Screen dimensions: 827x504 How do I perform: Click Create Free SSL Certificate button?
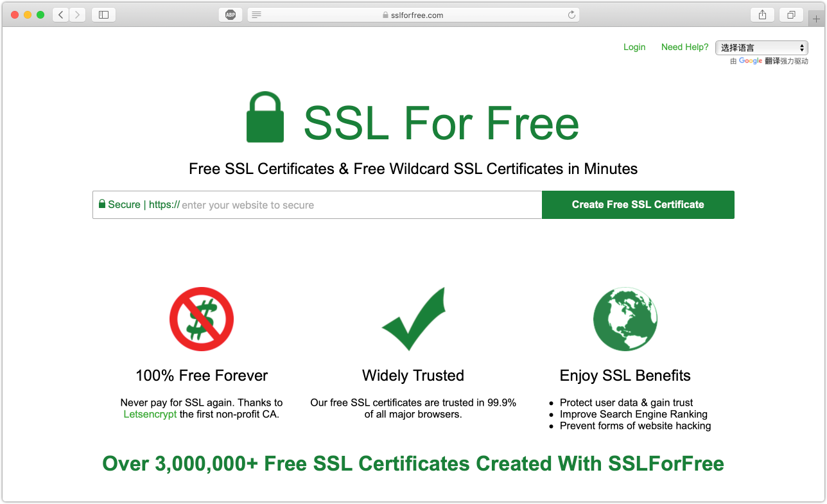click(638, 205)
